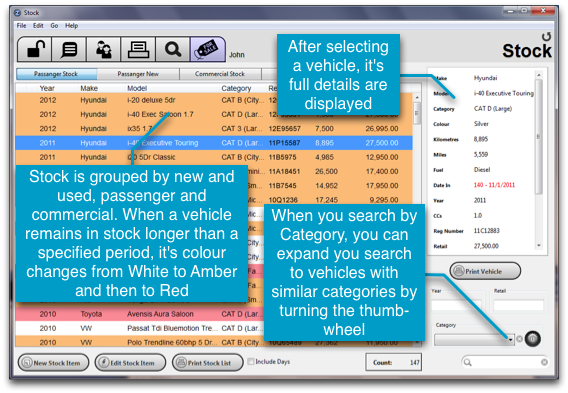Click the refresh arrow above Stock title
Screen dimensions: 568x393
click(x=546, y=37)
